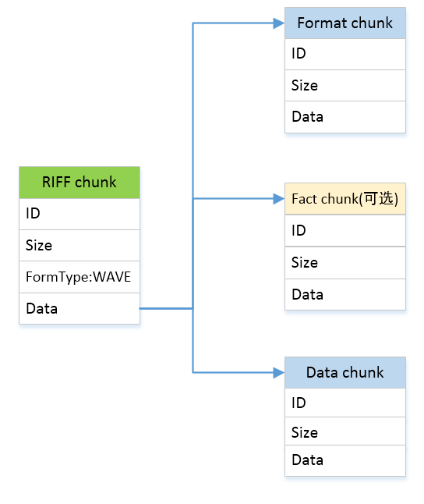
Task: Select the Data row under Format chunk
Action: point(345,117)
